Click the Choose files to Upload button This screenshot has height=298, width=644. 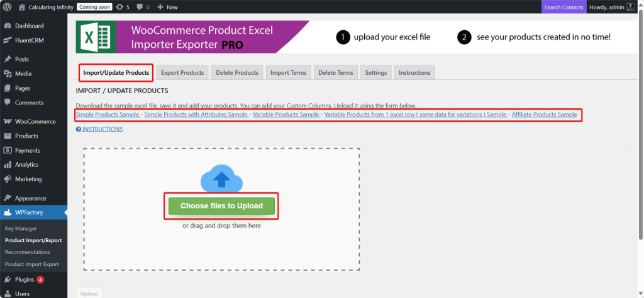221,206
